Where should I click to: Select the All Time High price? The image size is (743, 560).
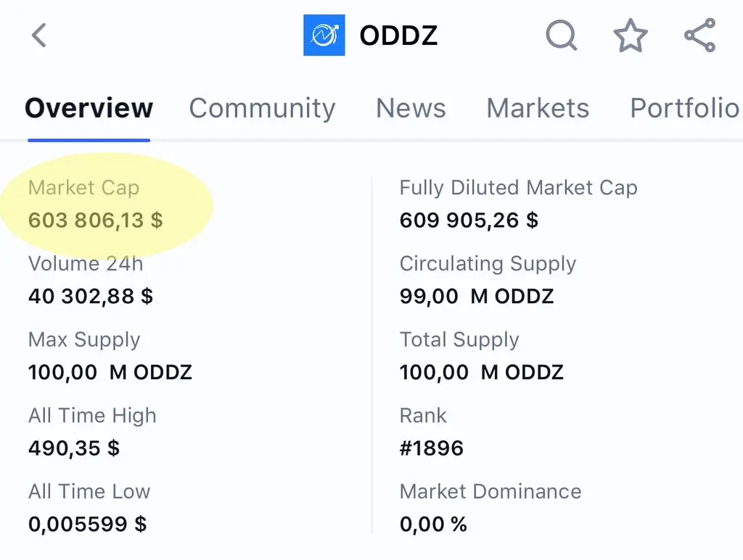point(74,448)
